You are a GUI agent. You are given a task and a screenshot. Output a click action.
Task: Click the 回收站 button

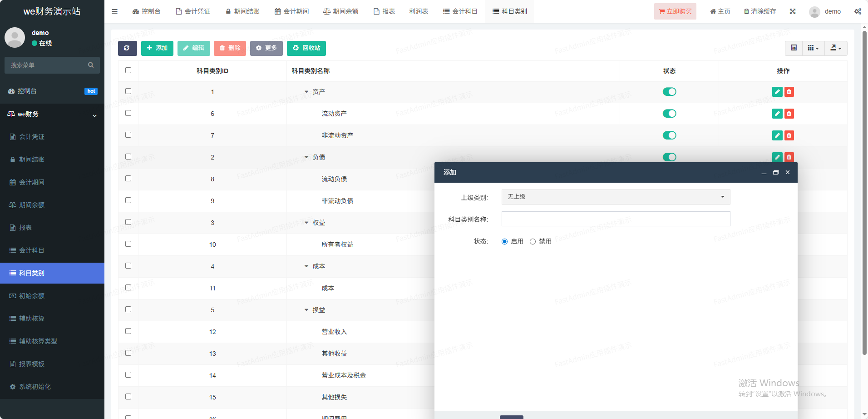pyautogui.click(x=306, y=48)
